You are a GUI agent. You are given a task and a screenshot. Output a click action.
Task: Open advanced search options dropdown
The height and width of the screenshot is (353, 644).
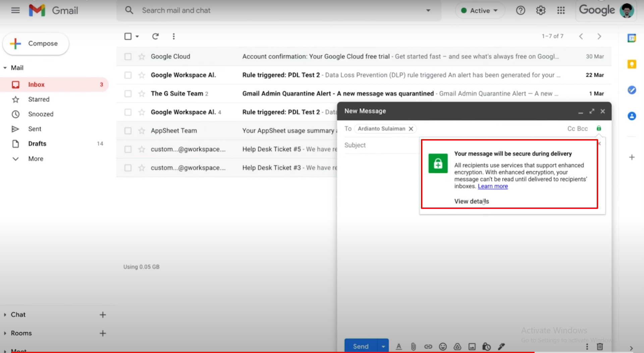(x=428, y=10)
